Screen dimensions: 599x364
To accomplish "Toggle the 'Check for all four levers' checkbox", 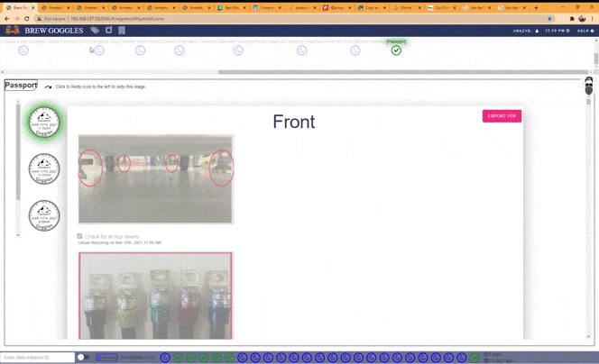I will click(79, 236).
